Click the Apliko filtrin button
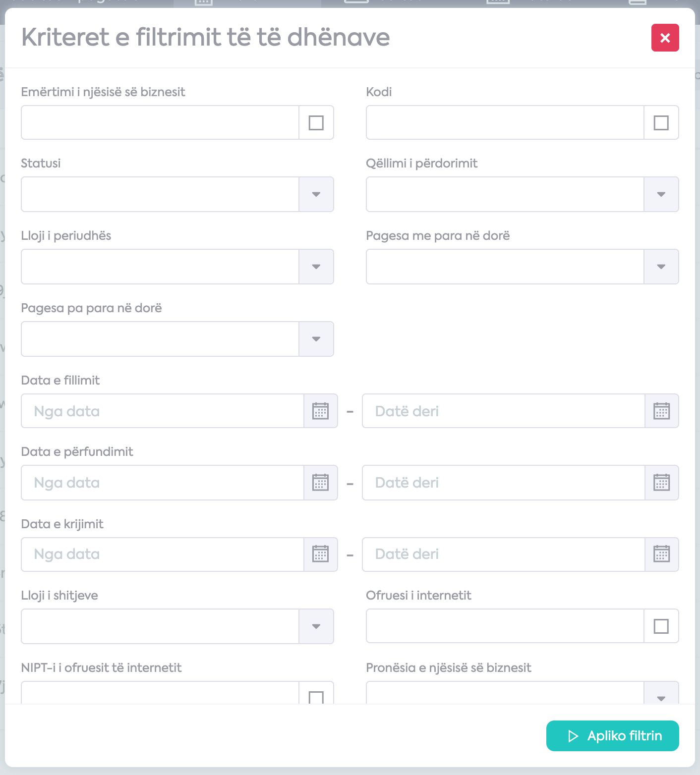The image size is (700, 775). (613, 736)
